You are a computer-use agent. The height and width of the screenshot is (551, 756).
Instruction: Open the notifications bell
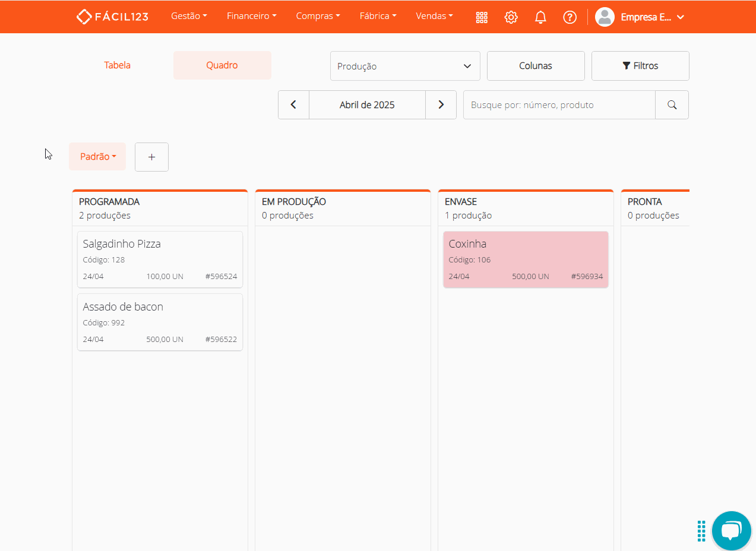[540, 17]
